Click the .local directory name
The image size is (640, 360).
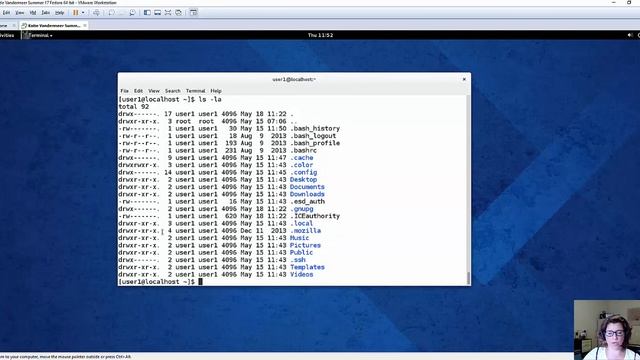302,224
